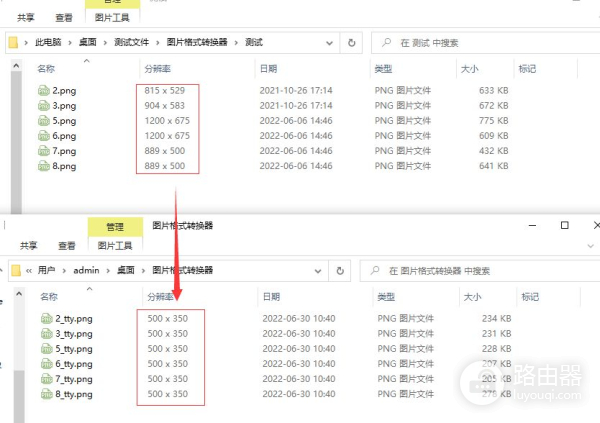
Task: Click search magnifier in lower window
Action: click(x=375, y=270)
